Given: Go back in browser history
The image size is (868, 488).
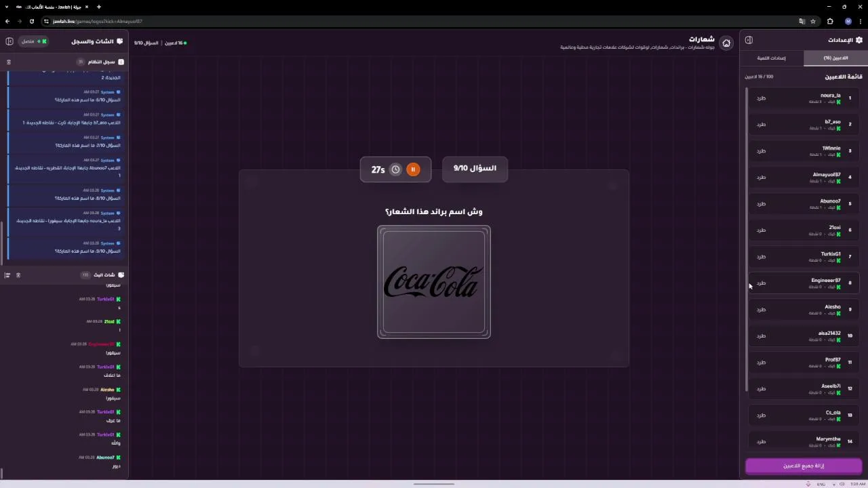Looking at the screenshot, I should pos(7,21).
